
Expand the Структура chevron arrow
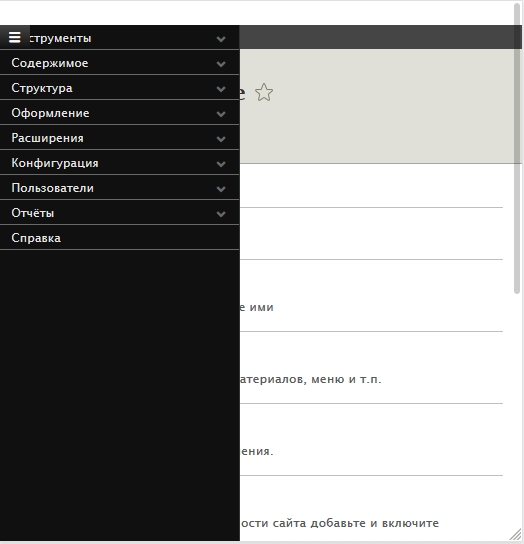tap(221, 88)
